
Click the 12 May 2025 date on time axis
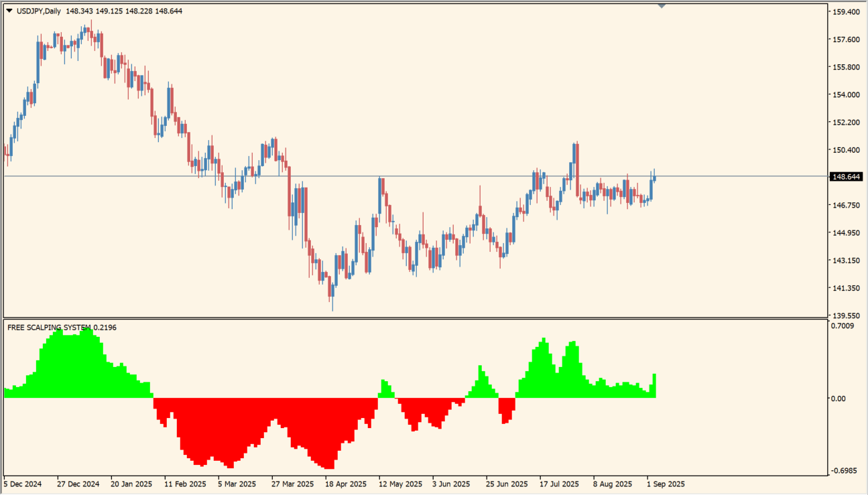pyautogui.click(x=400, y=484)
